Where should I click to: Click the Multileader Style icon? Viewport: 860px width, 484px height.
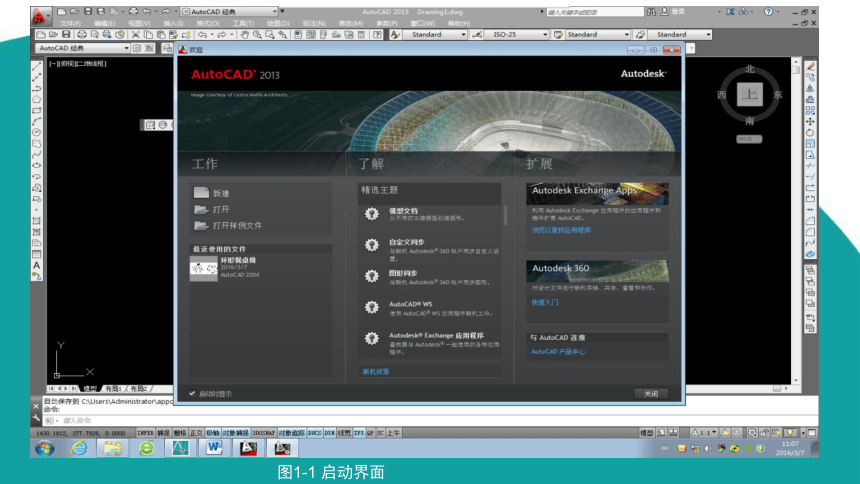(640, 35)
